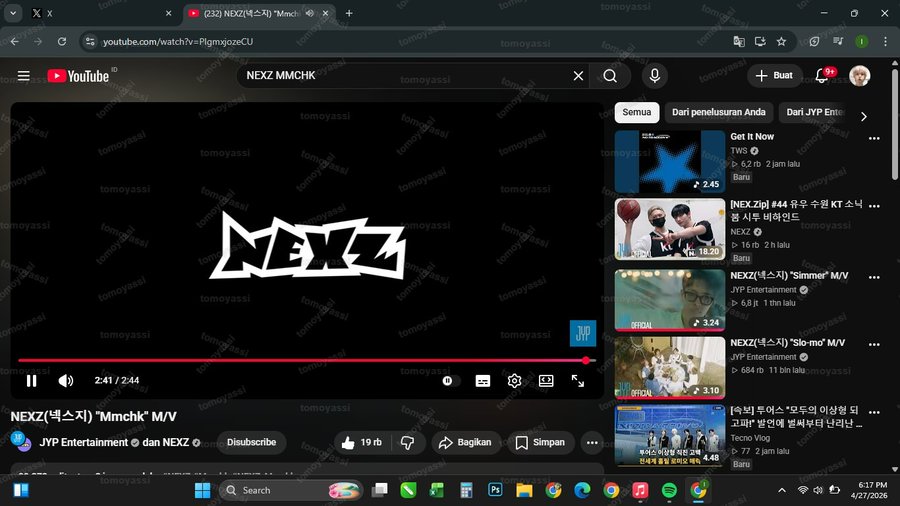This screenshot has width=900, height=506.
Task: Open Photoshop from the taskbar
Action: coord(495,490)
